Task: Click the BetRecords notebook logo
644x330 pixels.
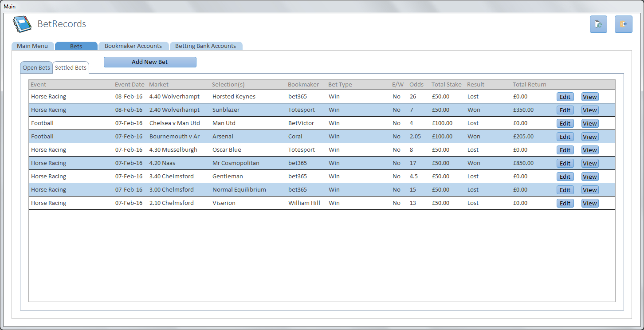Action: point(22,24)
